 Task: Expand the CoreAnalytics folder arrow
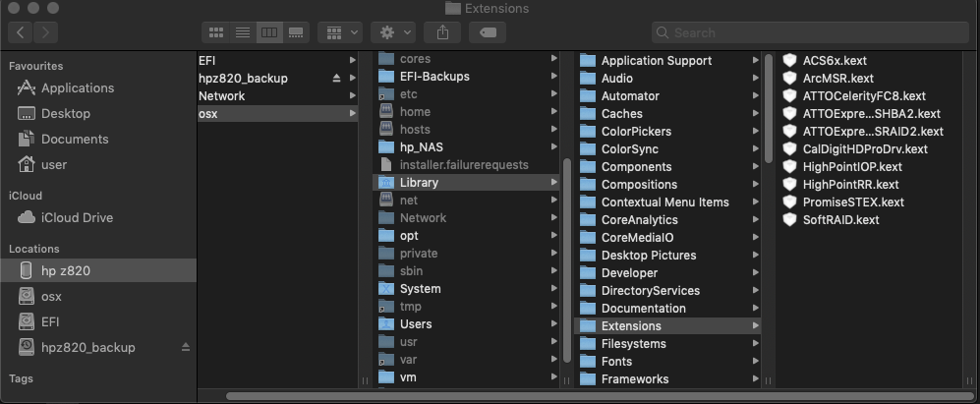click(x=755, y=220)
